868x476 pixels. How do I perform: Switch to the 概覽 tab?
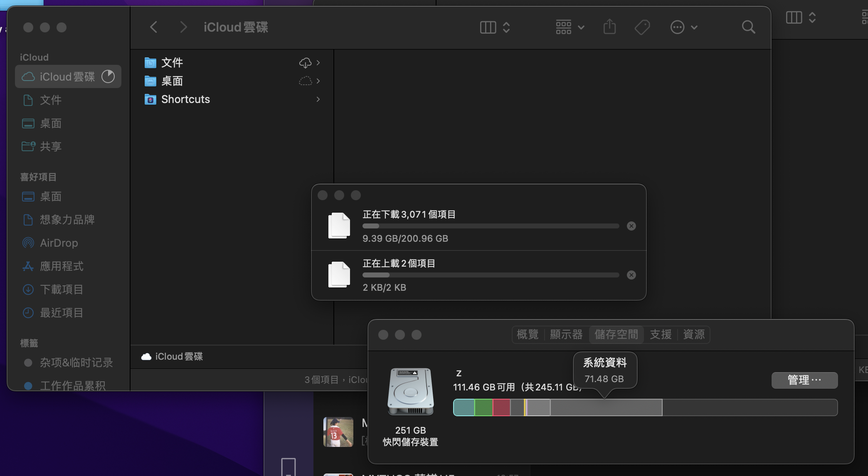(x=528, y=334)
